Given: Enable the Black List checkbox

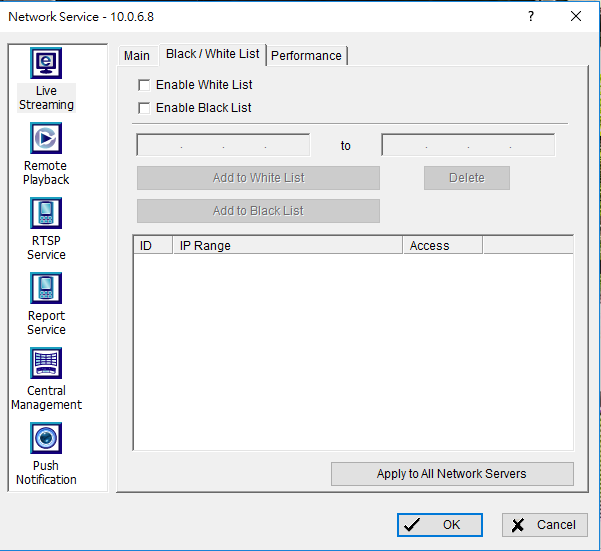Looking at the screenshot, I should (144, 108).
